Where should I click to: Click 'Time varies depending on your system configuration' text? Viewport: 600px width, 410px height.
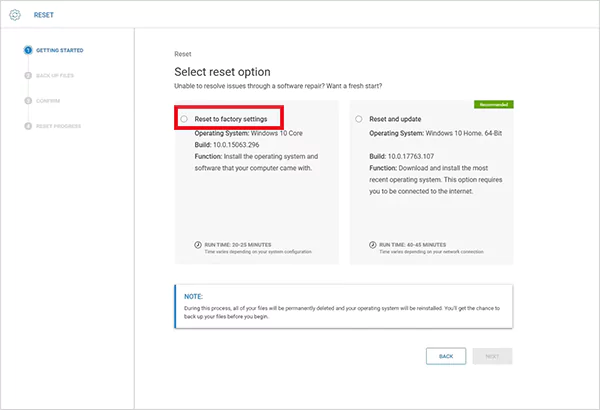tap(258, 252)
